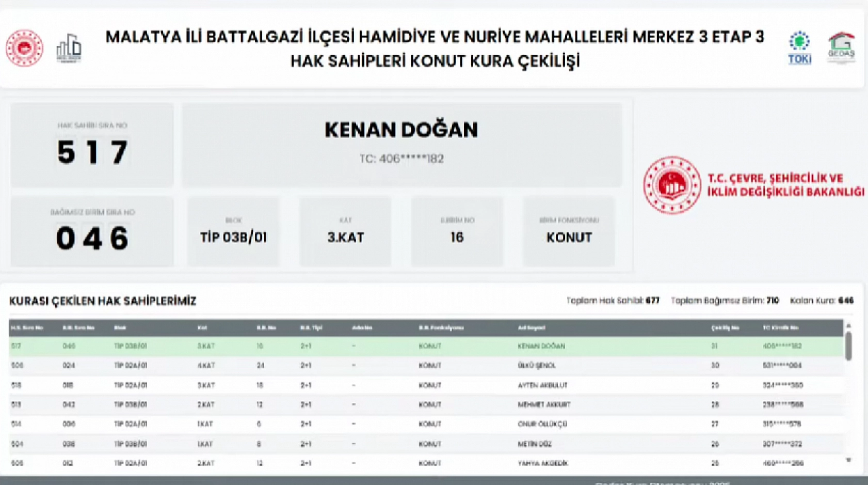Click the table scrollbar down arrow

[848, 460]
